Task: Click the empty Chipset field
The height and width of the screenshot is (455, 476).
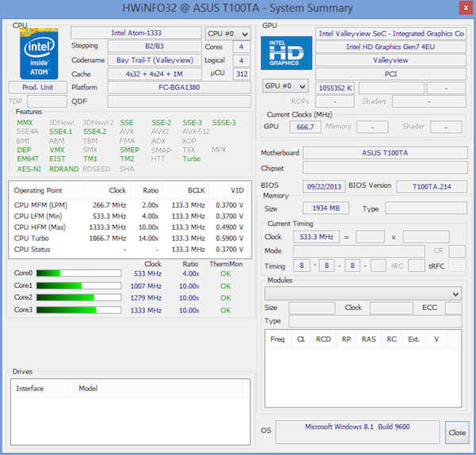Action: pyautogui.click(x=386, y=167)
